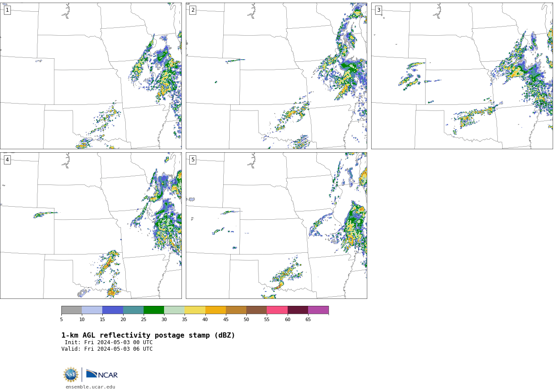557x392 pixels.
Task: Click the tan 45-50 dBZ swatch
Action: point(236,310)
